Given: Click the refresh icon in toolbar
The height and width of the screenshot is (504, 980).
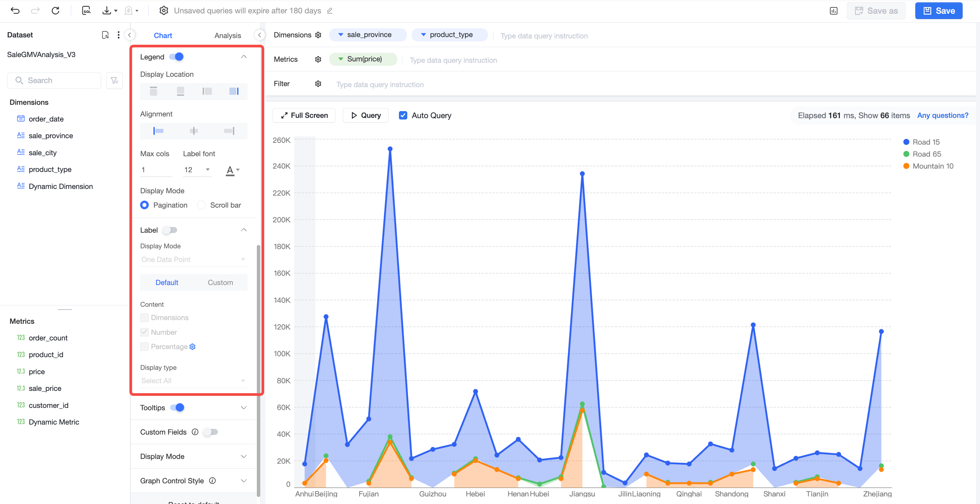Looking at the screenshot, I should coord(56,11).
